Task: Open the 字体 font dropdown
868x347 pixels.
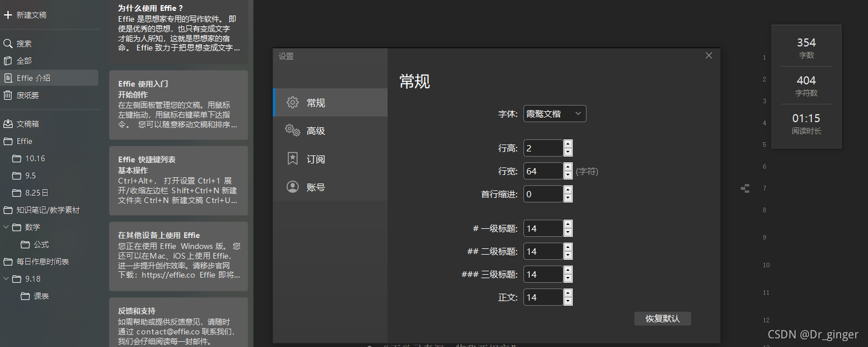Action: pos(555,114)
